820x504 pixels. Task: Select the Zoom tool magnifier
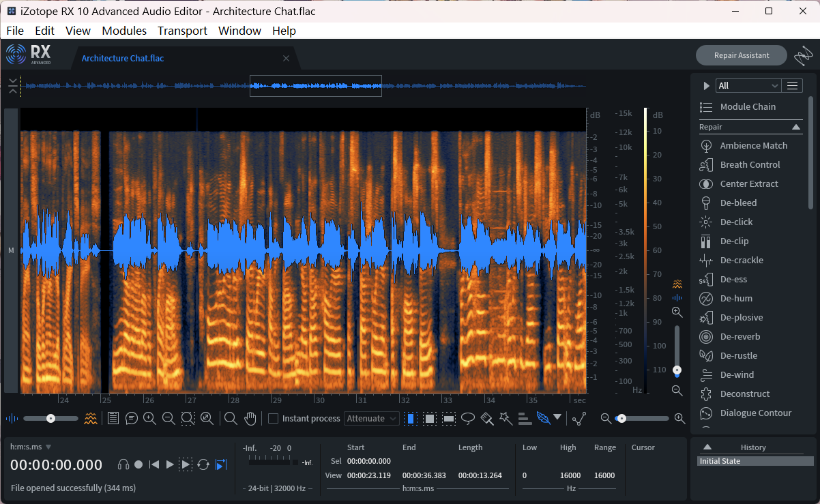point(231,418)
